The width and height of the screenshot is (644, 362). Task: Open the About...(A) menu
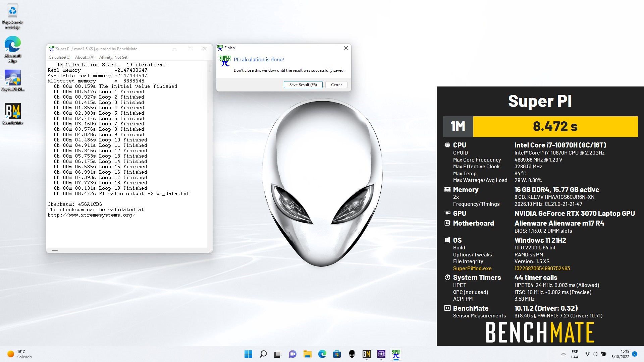(85, 57)
